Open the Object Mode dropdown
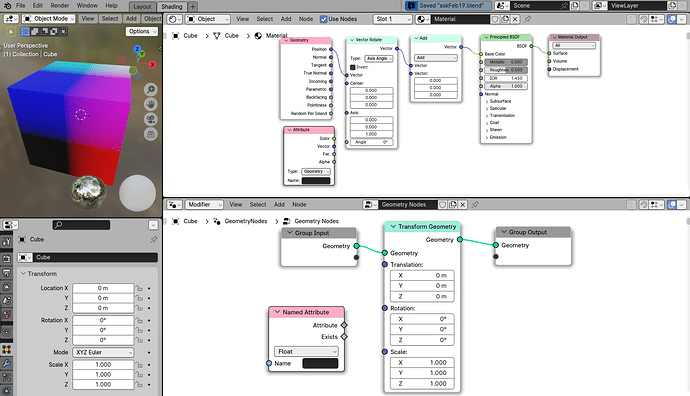Screen dimensions: 690x396 [x=49, y=19]
